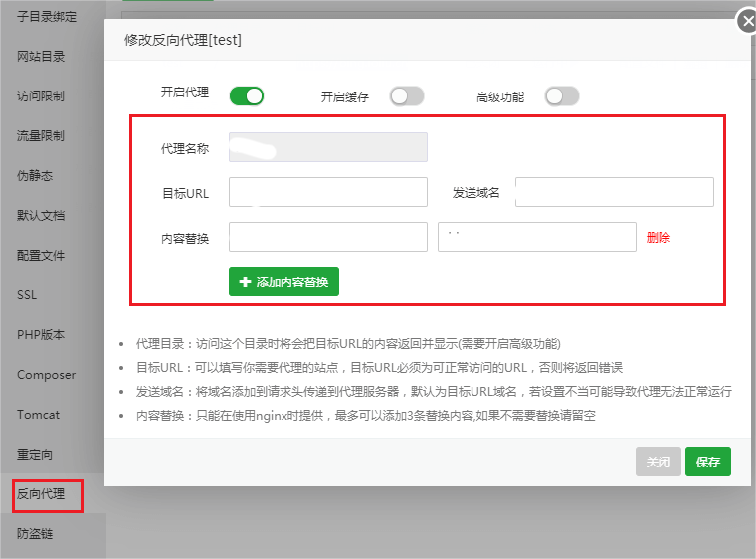Click the red 删除 link

pos(659,238)
